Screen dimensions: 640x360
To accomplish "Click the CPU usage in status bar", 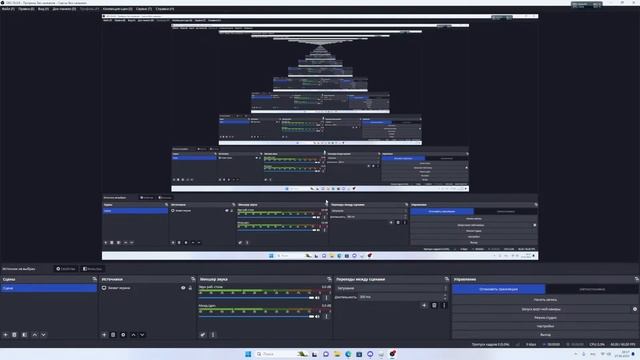I will click(x=597, y=344).
